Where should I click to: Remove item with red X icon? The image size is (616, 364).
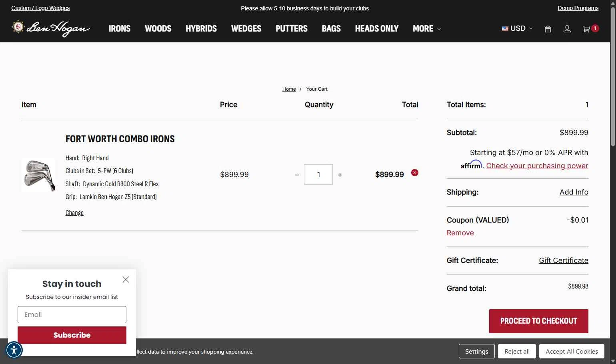(x=415, y=173)
